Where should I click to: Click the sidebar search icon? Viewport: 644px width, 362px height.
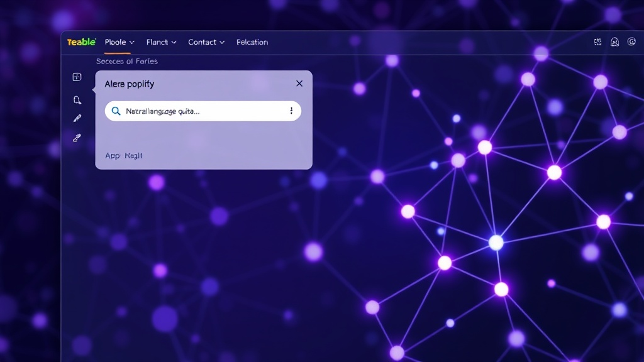click(77, 100)
